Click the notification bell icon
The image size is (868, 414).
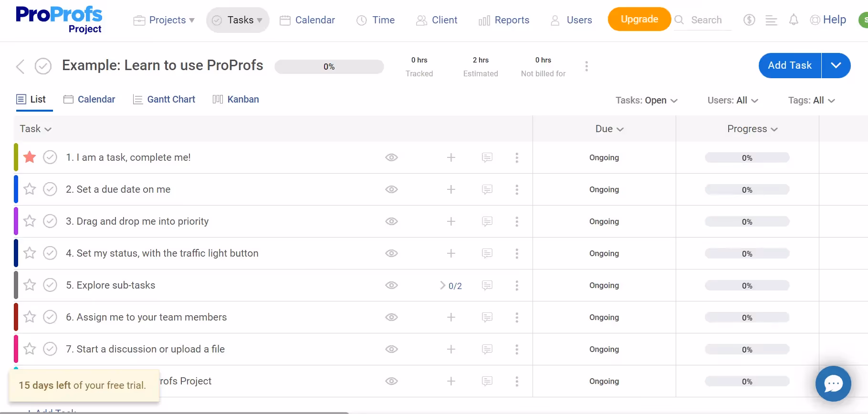point(793,20)
